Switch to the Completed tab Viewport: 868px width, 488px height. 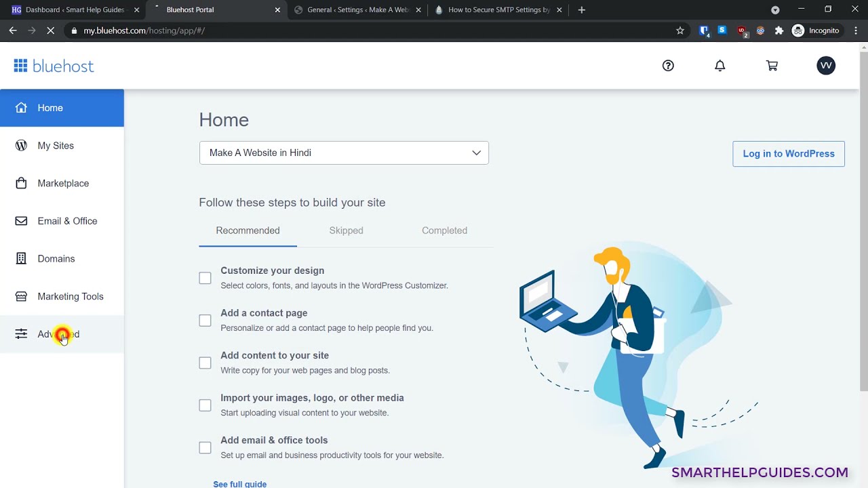pyautogui.click(x=444, y=230)
